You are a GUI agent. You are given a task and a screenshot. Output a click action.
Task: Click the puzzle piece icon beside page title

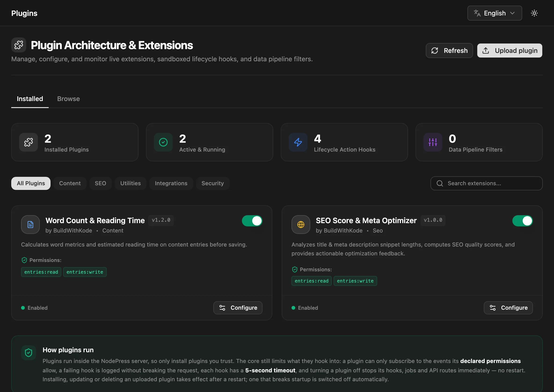click(18, 45)
